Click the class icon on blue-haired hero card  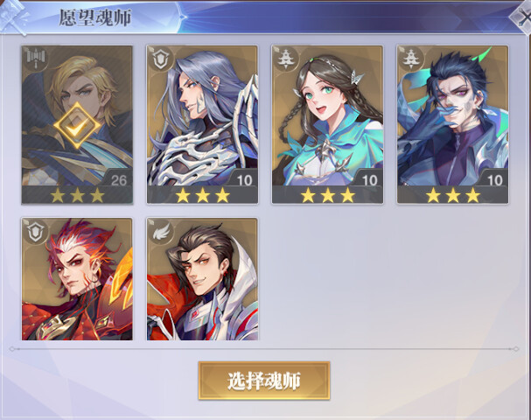(411, 59)
